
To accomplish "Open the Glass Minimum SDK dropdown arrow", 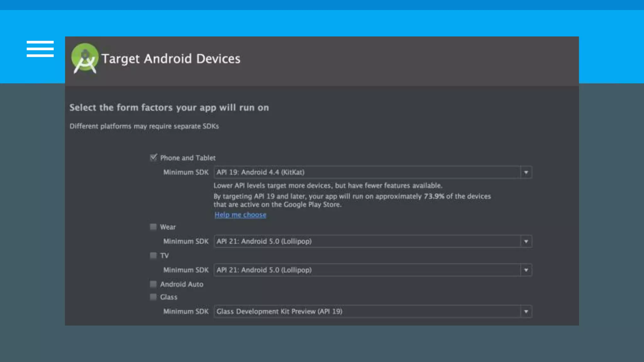I will 526,311.
